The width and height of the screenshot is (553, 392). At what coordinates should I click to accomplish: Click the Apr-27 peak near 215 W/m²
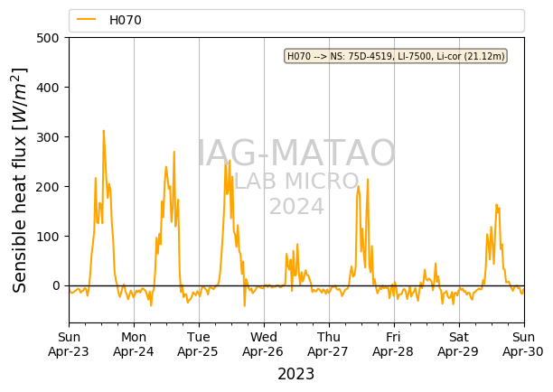368,180
